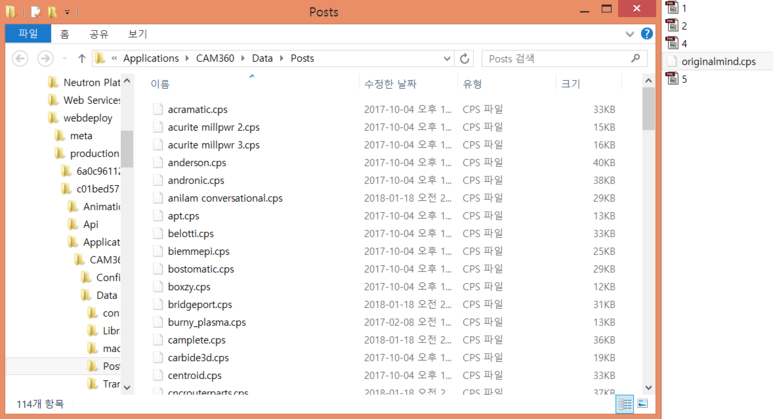Go up one folder level
This screenshot has height=419, width=773.
pos(82,59)
